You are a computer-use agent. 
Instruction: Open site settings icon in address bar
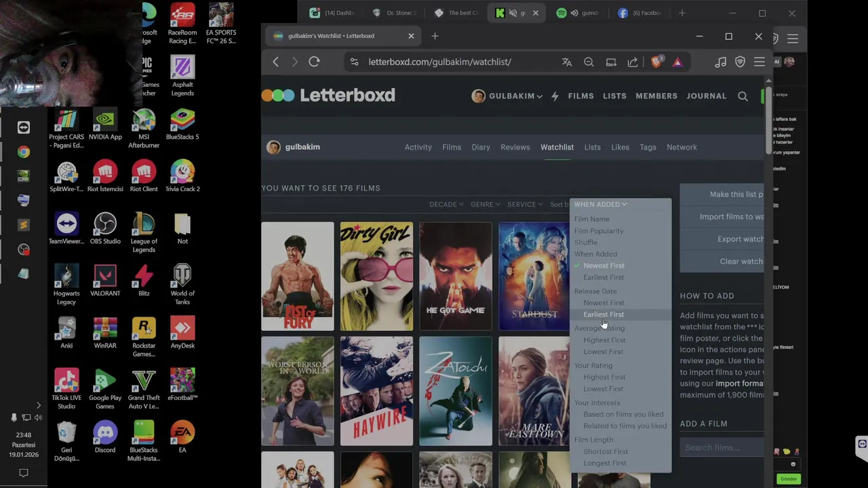[x=354, y=62]
